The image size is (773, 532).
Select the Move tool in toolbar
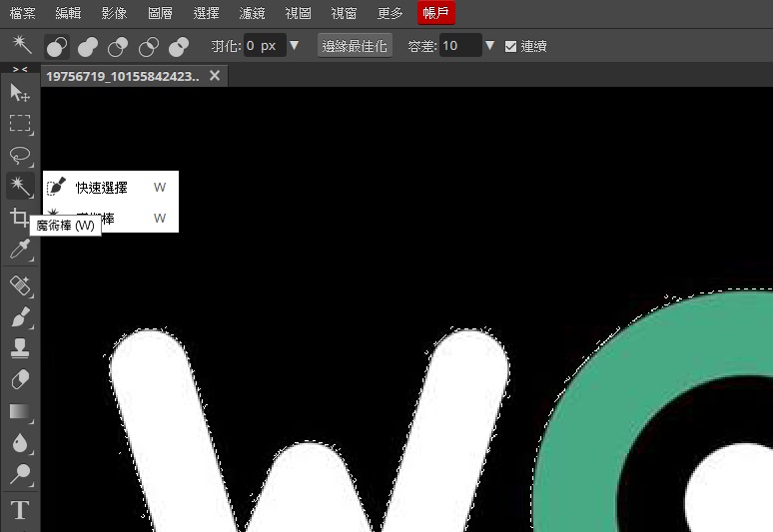click(x=19, y=93)
